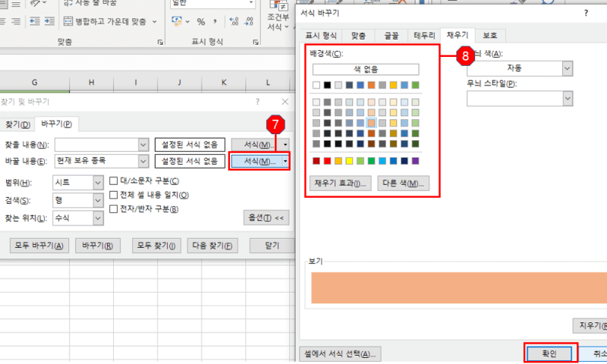Image resolution: width=607 pixels, height=364 pixels.
Task: Enable the 전체 셀 내용 일치 checkbox
Action: 113,195
